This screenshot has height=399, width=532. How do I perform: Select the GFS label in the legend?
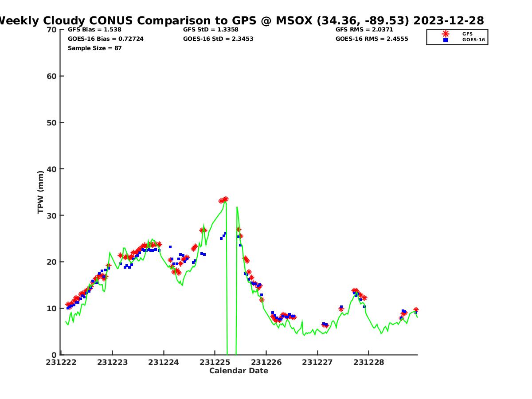pyautogui.click(x=467, y=34)
